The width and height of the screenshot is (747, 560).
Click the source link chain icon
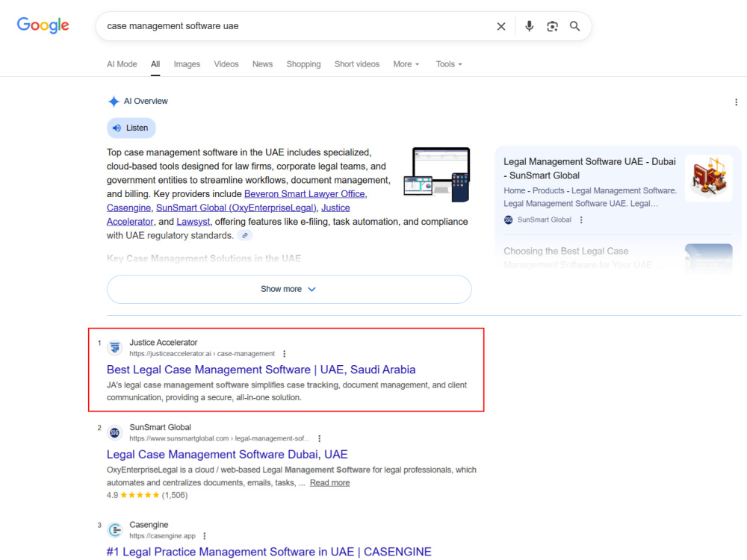click(245, 235)
